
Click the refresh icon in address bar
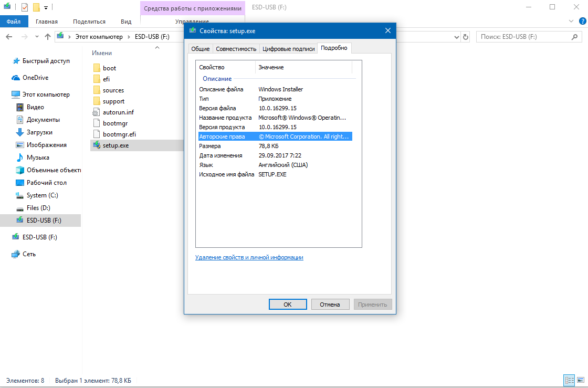pos(465,37)
